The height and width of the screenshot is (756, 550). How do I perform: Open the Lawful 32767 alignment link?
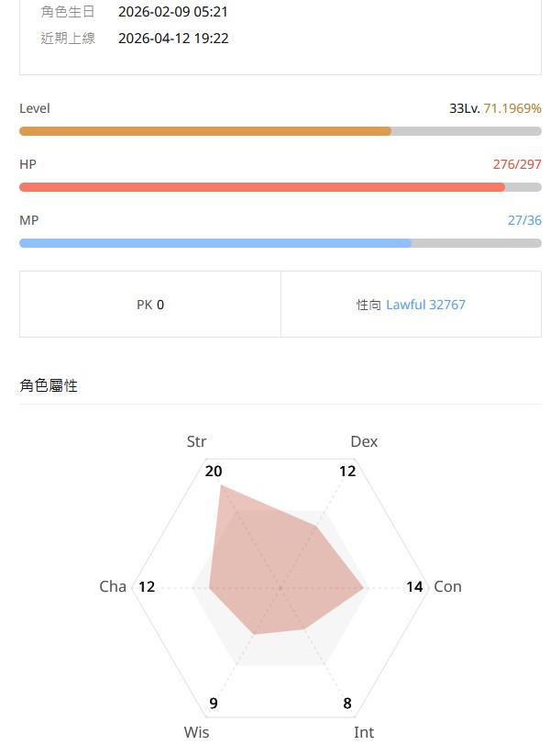425,304
